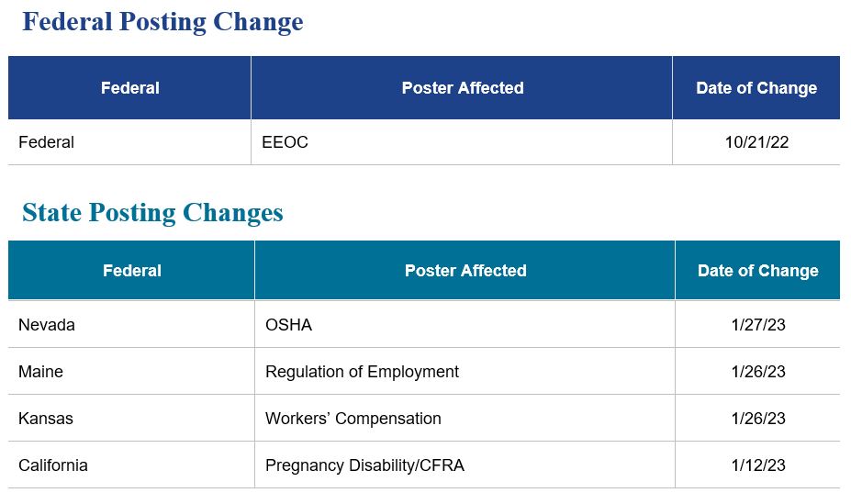The width and height of the screenshot is (851, 504).
Task: Click the "Regulation of Employment" cell
Action: pyautogui.click(x=362, y=372)
